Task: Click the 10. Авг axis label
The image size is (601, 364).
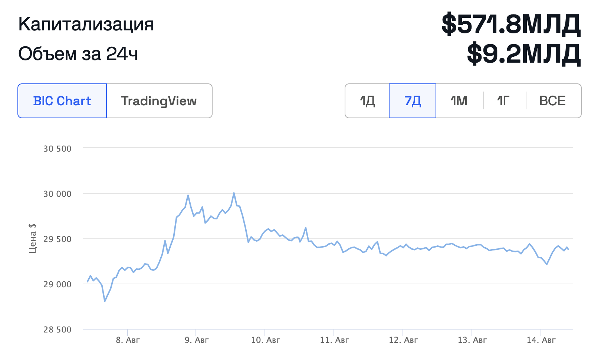Action: click(x=266, y=340)
